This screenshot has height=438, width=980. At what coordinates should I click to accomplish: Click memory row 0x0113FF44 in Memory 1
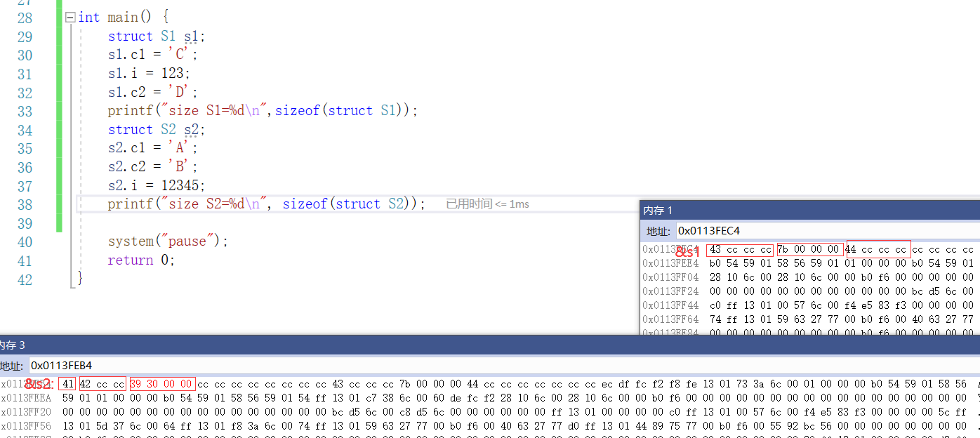click(810, 305)
